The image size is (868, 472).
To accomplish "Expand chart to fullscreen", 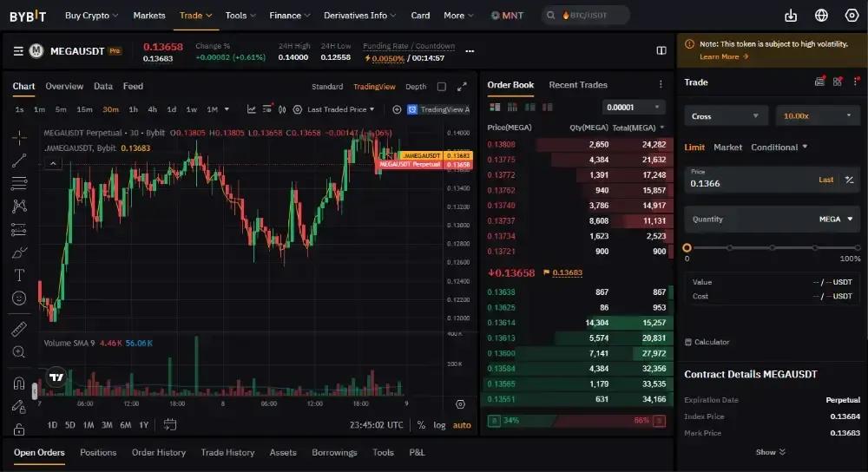I will click(x=462, y=87).
